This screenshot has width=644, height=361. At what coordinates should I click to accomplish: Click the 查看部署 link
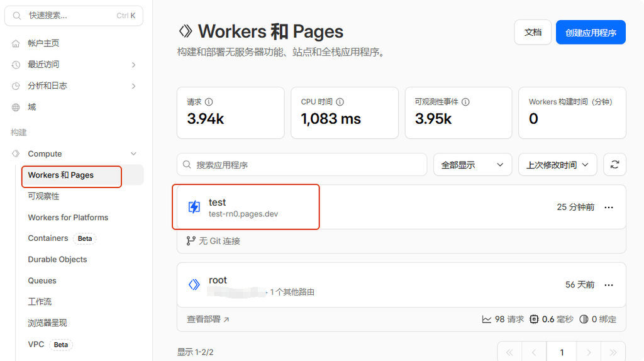pos(208,319)
